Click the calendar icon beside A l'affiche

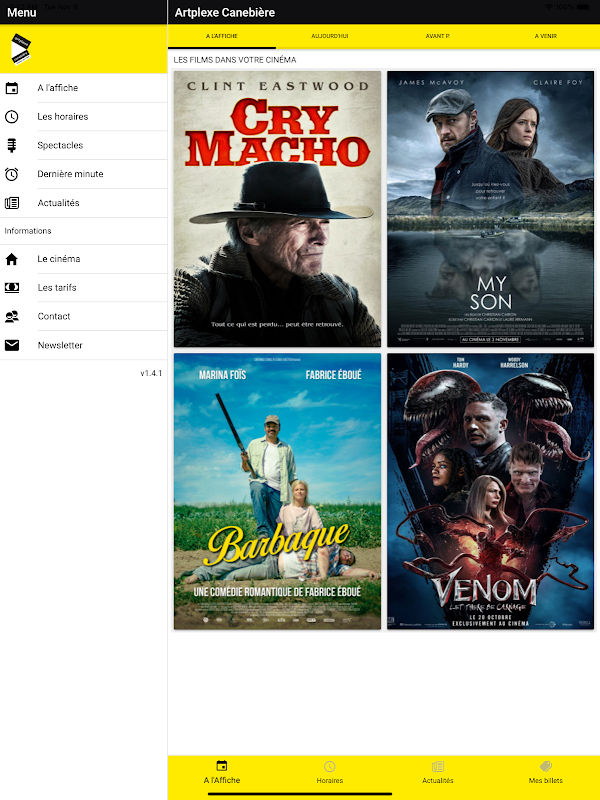(x=12, y=88)
